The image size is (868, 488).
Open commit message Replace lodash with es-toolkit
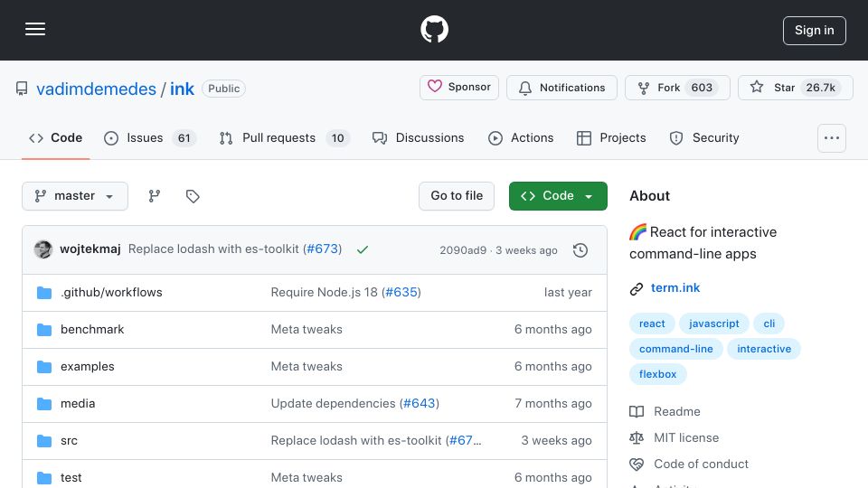(x=213, y=249)
